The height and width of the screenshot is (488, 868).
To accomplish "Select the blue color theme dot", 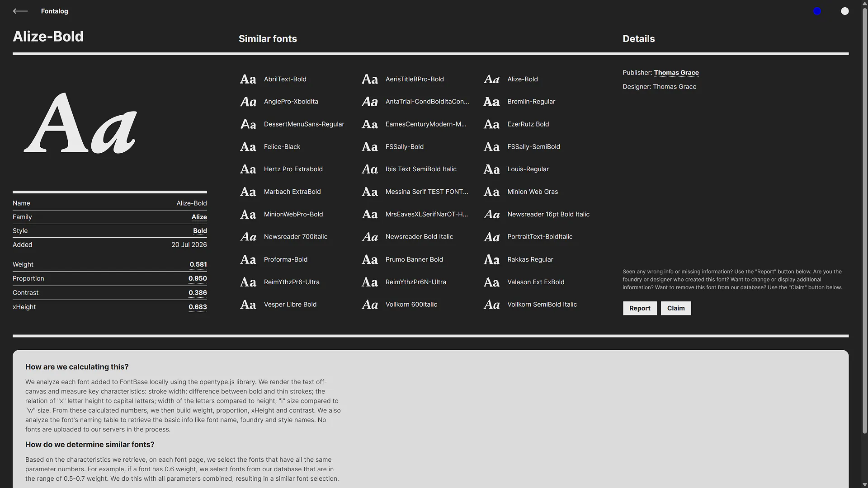I will (817, 11).
